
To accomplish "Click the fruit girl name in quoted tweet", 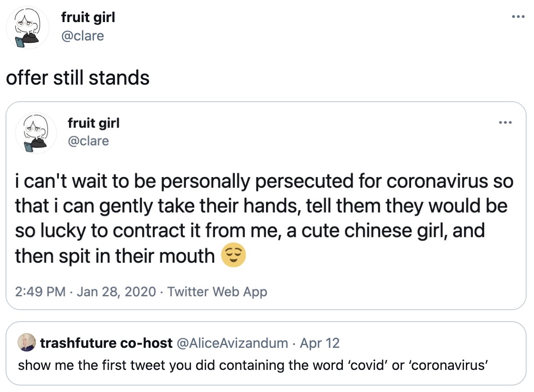I will [93, 123].
